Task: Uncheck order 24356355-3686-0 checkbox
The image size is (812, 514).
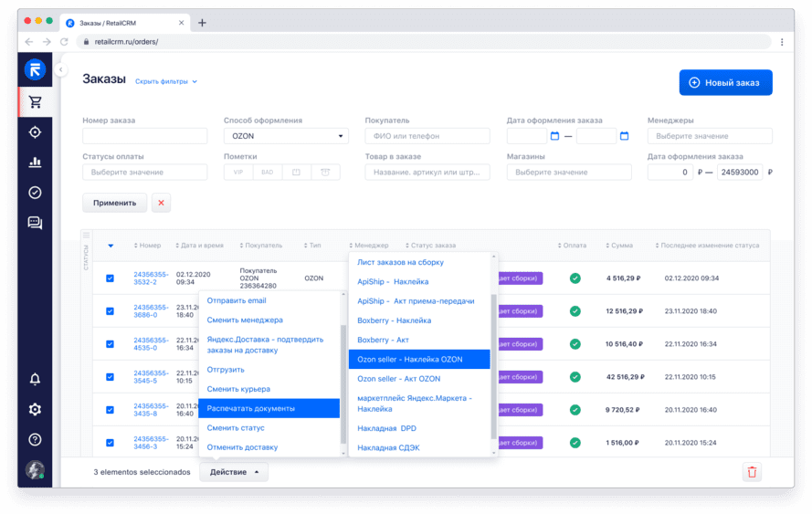Action: click(x=110, y=311)
